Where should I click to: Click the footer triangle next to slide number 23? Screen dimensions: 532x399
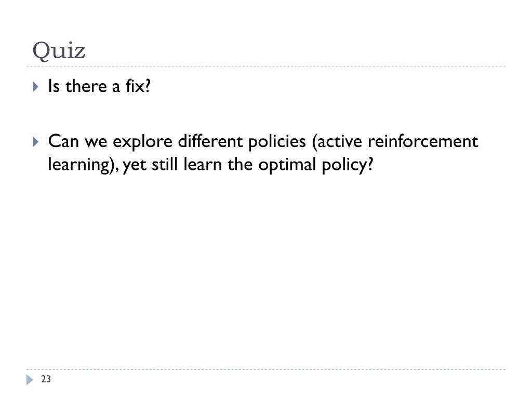click(x=30, y=380)
